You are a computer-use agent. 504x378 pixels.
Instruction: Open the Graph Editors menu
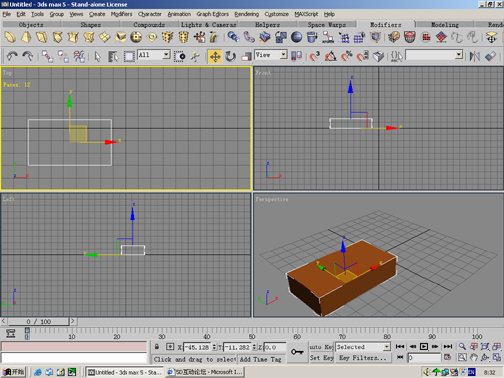tap(212, 14)
